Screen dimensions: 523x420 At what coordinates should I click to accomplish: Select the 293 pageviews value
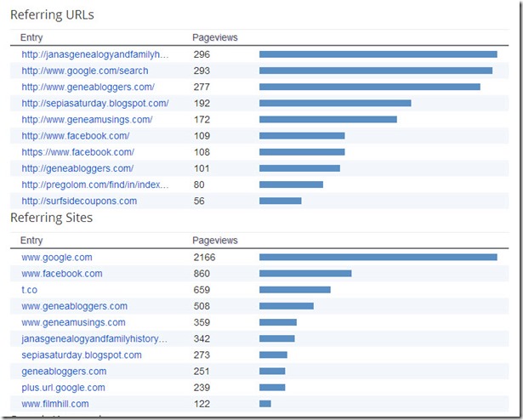pos(202,71)
